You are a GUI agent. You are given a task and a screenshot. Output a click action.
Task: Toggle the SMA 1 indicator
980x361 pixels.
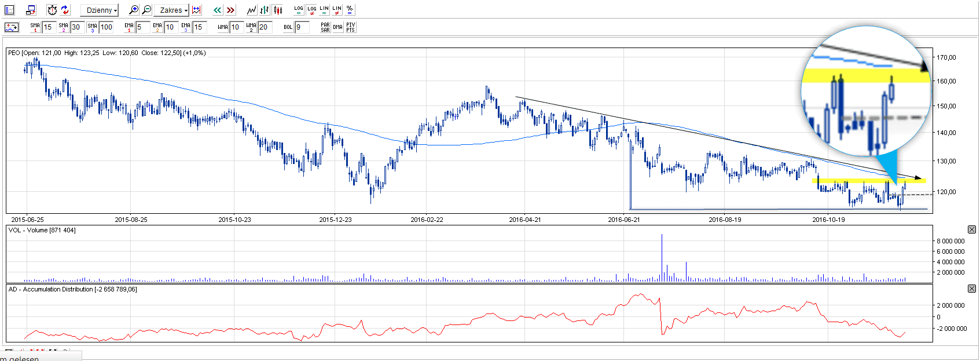tap(35, 27)
